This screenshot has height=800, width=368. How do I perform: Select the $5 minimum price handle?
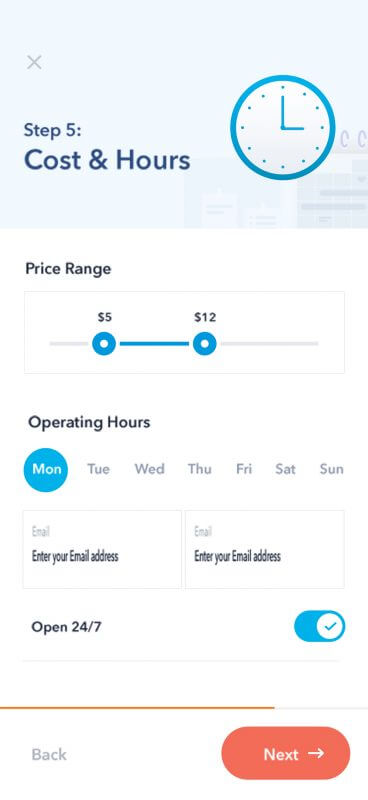(104, 344)
